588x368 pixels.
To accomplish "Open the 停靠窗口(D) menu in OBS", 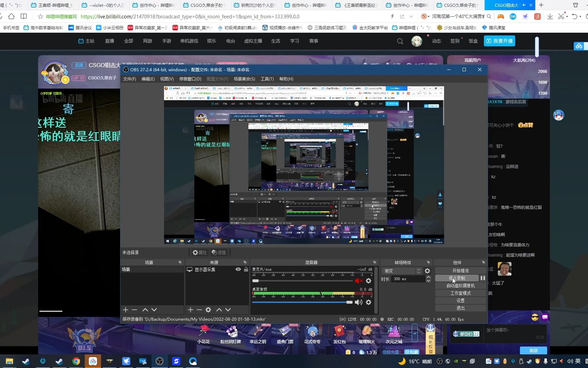I will coord(190,79).
